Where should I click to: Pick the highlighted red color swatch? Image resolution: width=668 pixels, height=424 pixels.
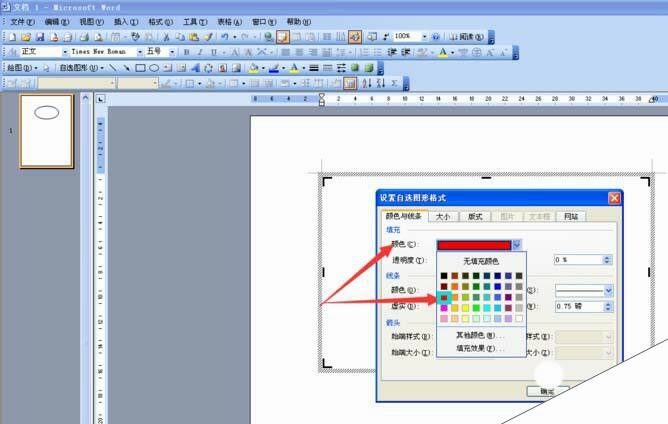(444, 297)
